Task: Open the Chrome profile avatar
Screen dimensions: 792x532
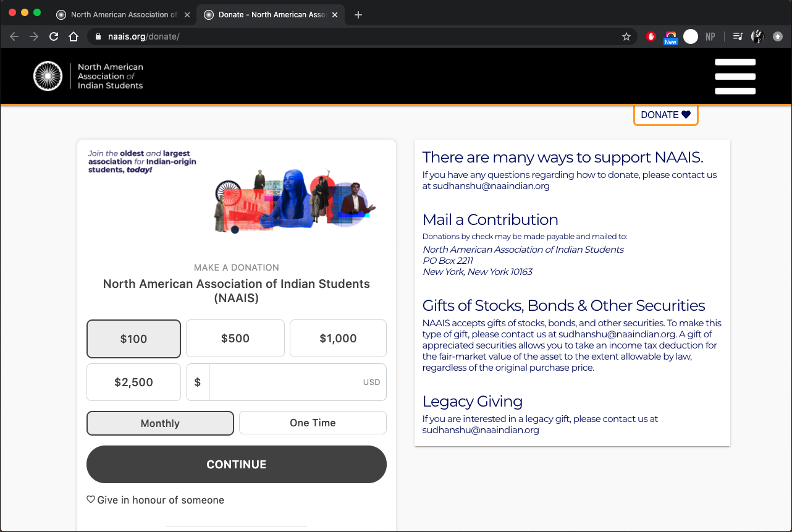Action: click(757, 36)
